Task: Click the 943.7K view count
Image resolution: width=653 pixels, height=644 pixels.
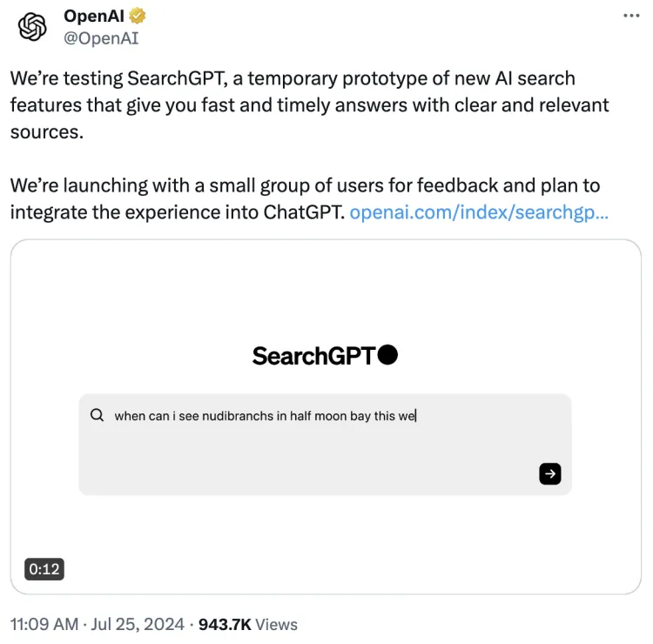Action: coord(226,624)
